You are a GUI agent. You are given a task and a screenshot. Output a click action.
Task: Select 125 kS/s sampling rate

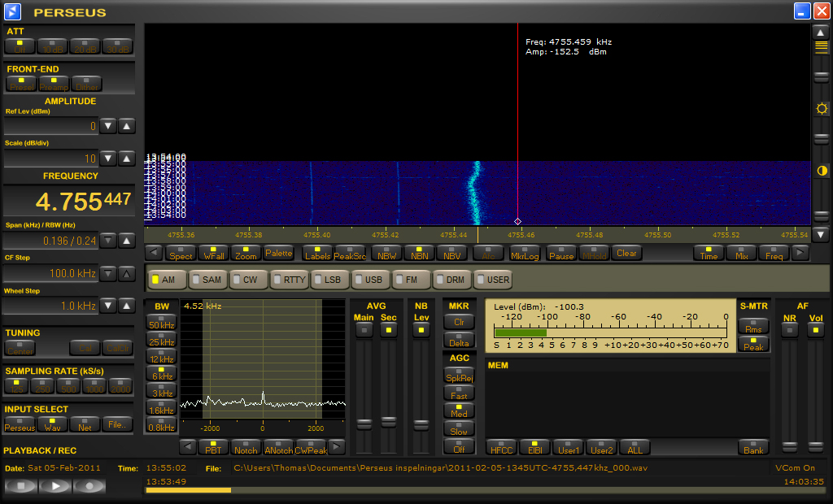16,385
